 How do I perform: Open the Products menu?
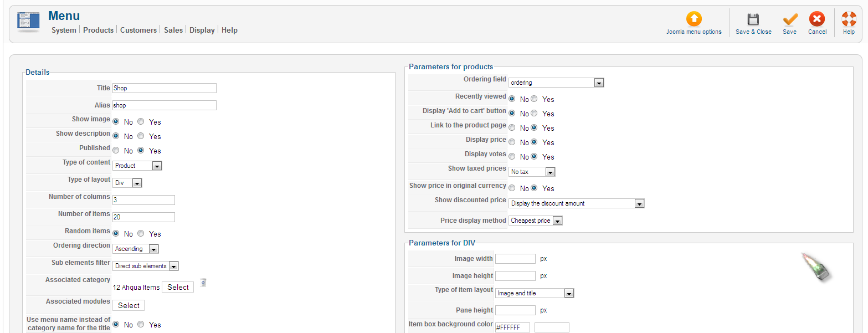tap(98, 30)
